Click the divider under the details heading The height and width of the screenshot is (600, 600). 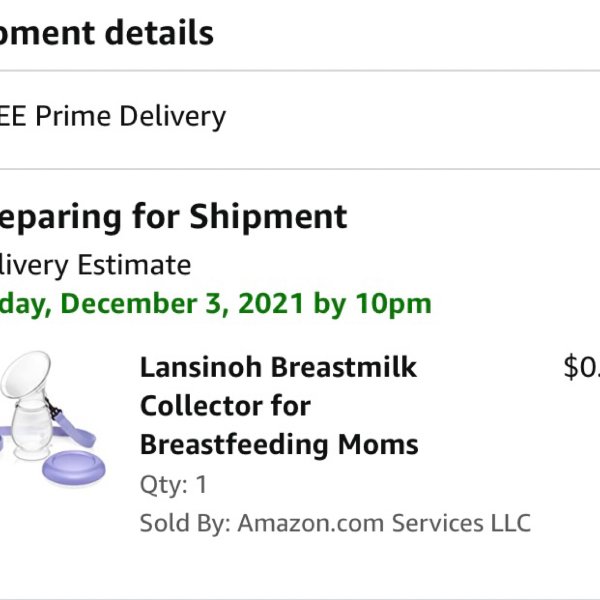(300, 70)
